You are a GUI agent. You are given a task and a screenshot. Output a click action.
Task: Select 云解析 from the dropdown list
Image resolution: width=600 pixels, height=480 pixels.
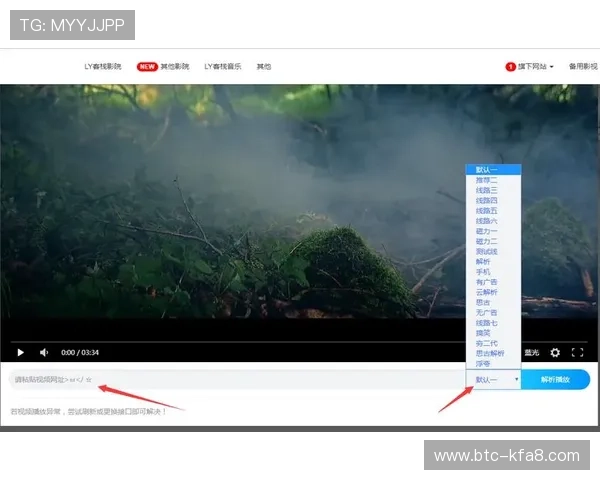coord(487,293)
